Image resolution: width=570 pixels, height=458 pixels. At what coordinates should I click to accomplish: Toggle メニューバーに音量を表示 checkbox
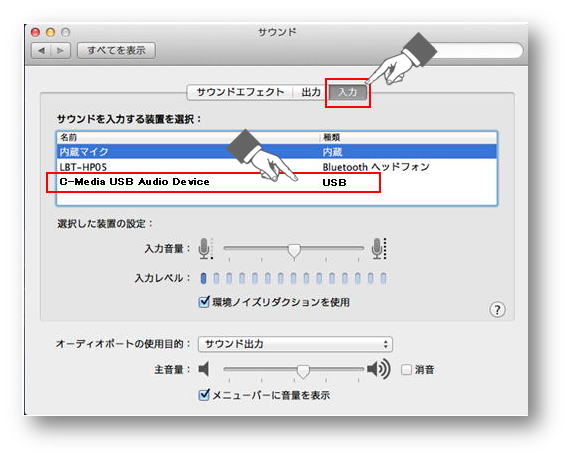coord(204,395)
